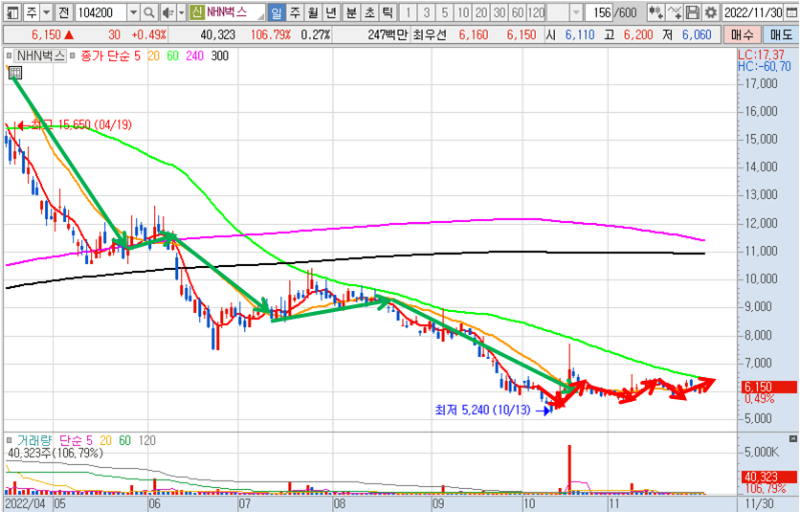Select the orange 20 moving average legend
800x512 pixels.
(154, 56)
